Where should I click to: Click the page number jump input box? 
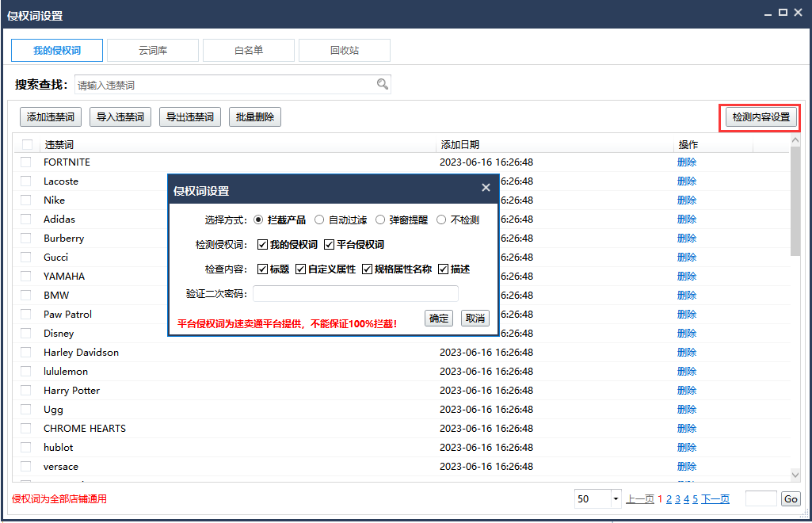pyautogui.click(x=761, y=498)
